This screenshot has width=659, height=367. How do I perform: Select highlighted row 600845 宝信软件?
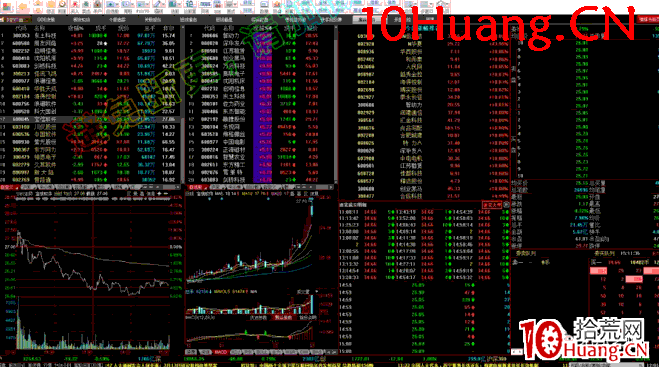click(90, 119)
